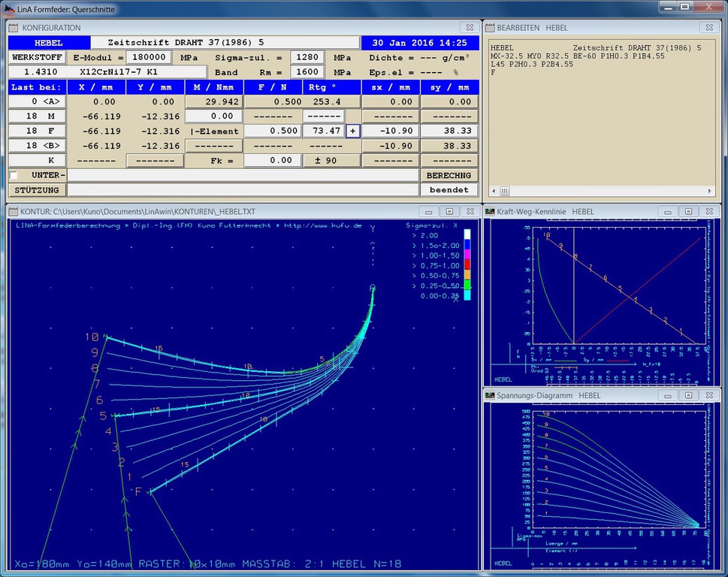Click the E-Modul value field 180000

148,58
